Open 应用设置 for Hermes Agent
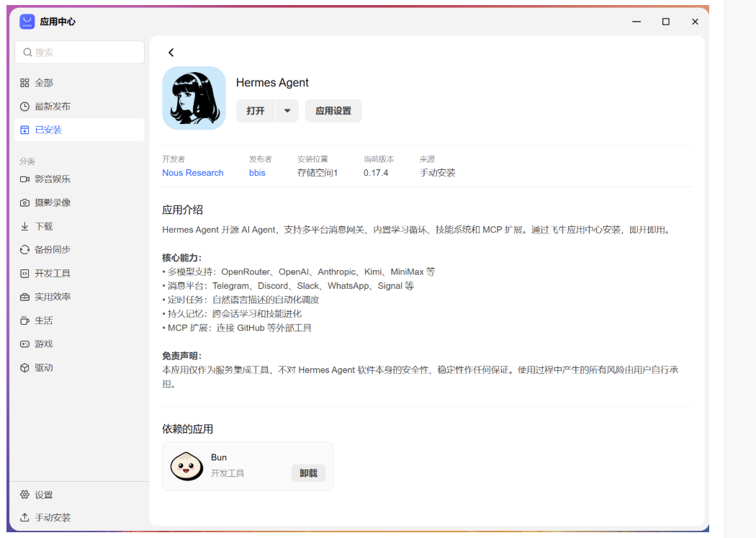Screen dimensions: 756x538 [333, 111]
